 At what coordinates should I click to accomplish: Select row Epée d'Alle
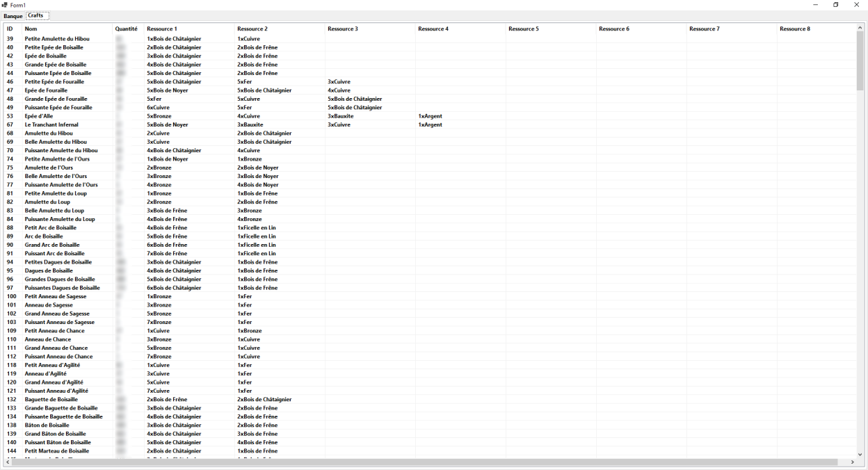tap(431, 116)
